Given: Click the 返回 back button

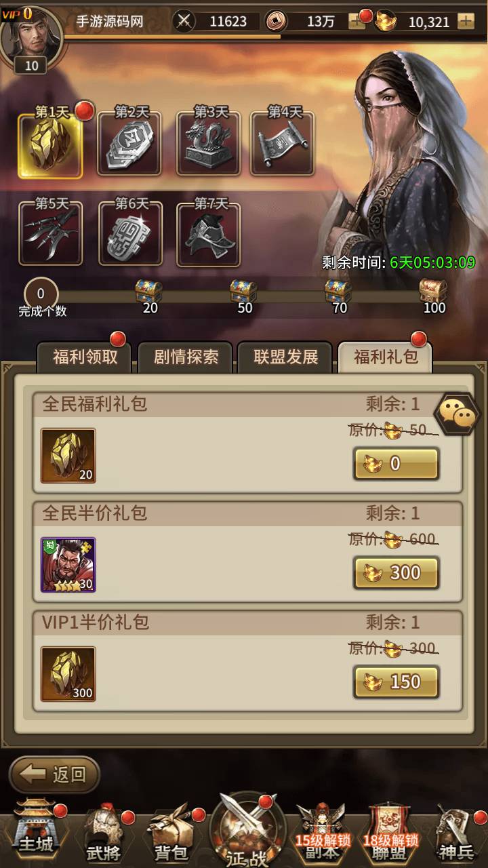Looking at the screenshot, I should [x=55, y=774].
